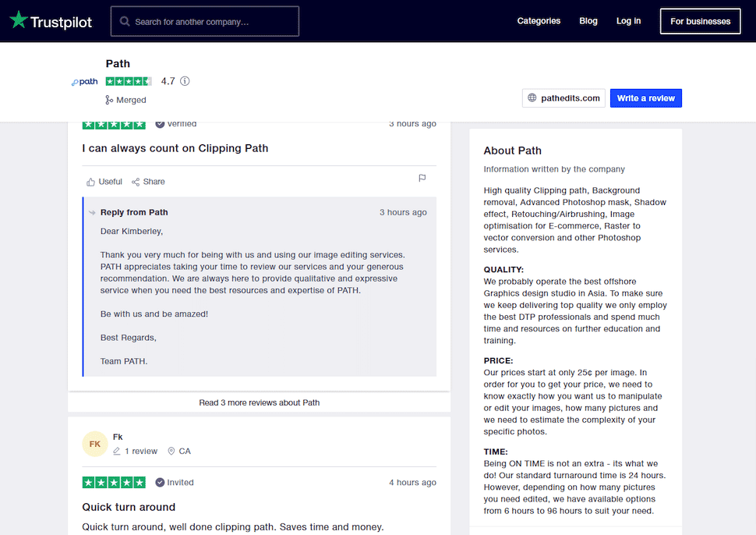Click the rating info icon beside 4.7
This screenshot has width=756, height=535.
click(x=185, y=81)
